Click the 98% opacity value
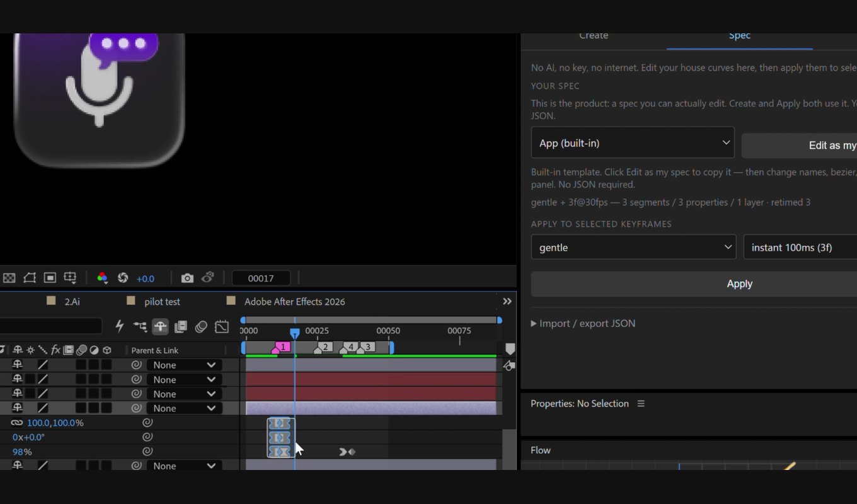The height and width of the screenshot is (504, 857). (22, 452)
